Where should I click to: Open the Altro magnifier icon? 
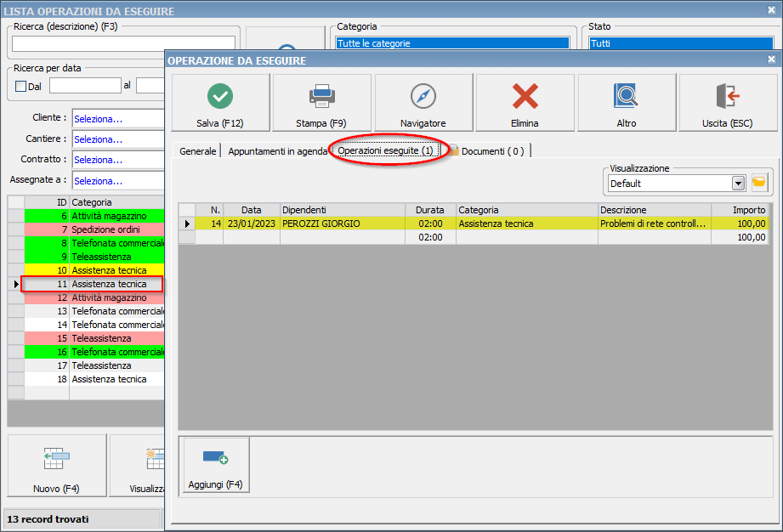[627, 96]
